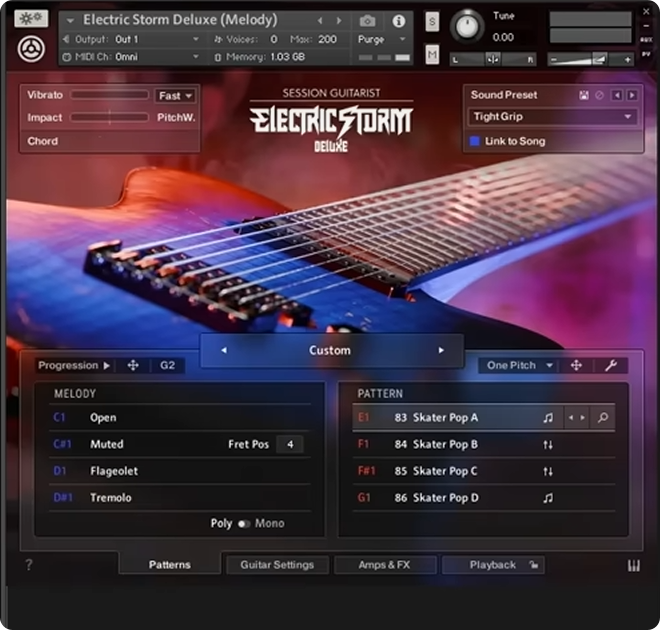This screenshot has width=660, height=630.
Task: Click the arrows icon on Skater Pop C
Action: click(x=548, y=471)
